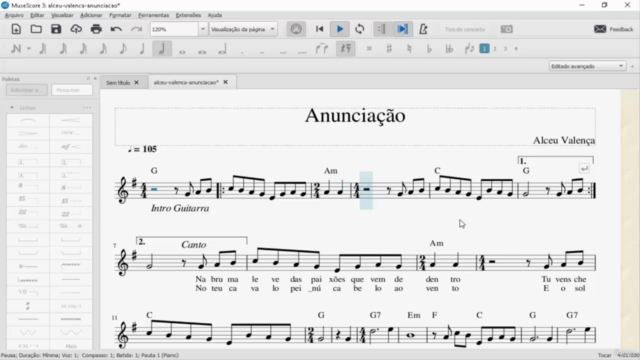Screen dimensions: 640x360
Task: Toggle note input mode
Action: 16,49
